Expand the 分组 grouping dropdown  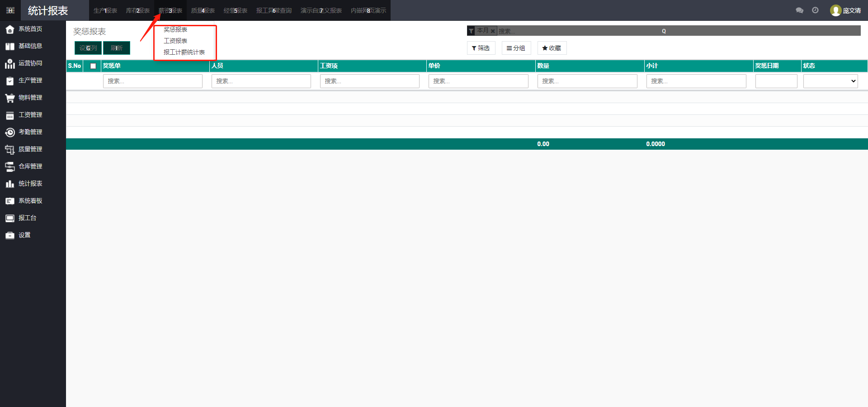click(516, 48)
